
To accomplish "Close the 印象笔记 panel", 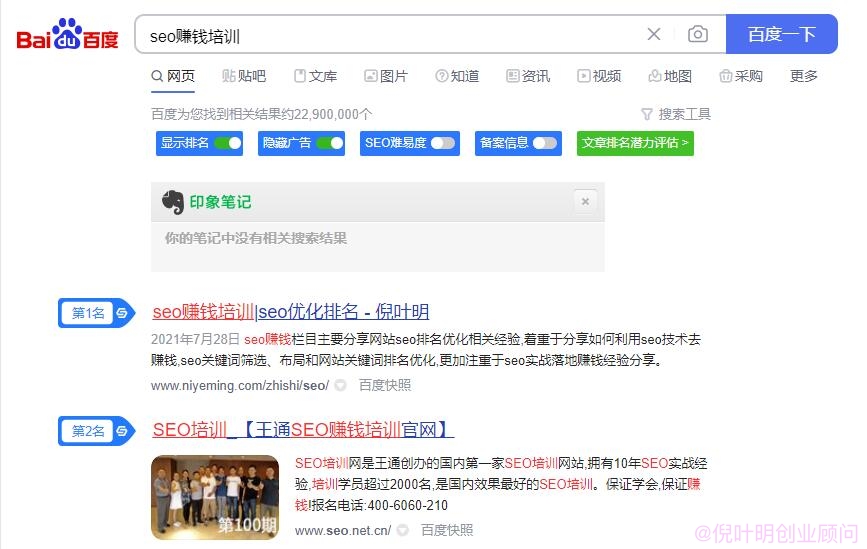I will point(585,202).
